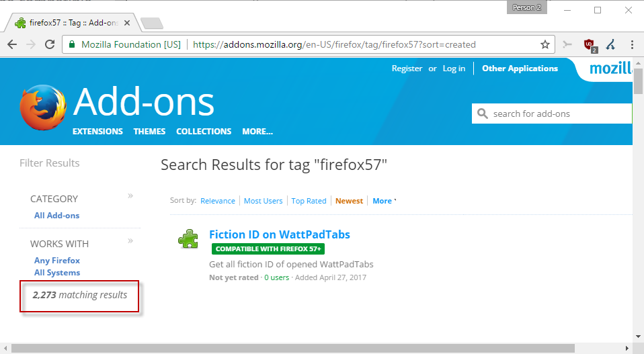Open the uBlock Origin extension icon
This screenshot has height=354, width=644.
tap(590, 45)
